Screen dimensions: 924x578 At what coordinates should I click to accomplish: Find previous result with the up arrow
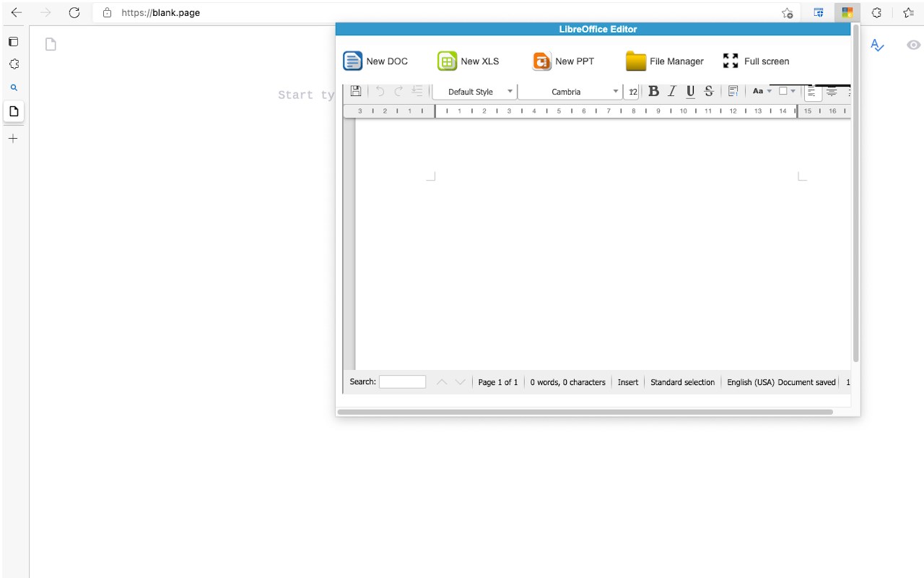pyautogui.click(x=442, y=382)
